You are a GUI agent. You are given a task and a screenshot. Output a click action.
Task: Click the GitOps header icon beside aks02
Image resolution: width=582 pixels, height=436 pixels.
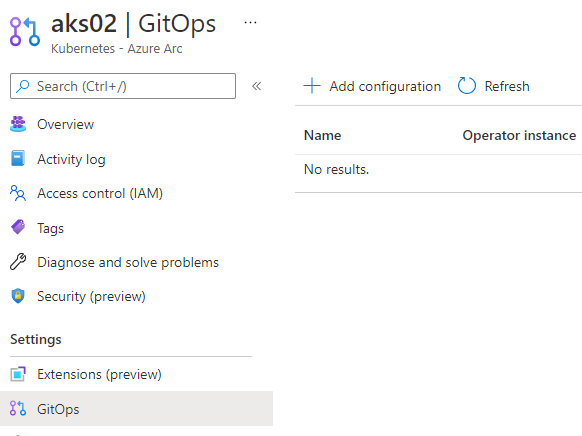coord(25,32)
